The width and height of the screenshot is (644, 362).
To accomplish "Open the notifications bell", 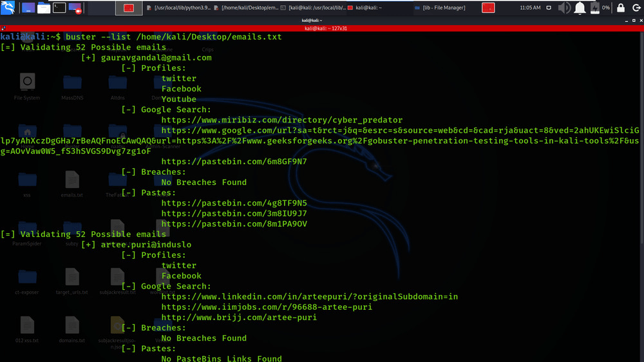I will click(x=580, y=8).
